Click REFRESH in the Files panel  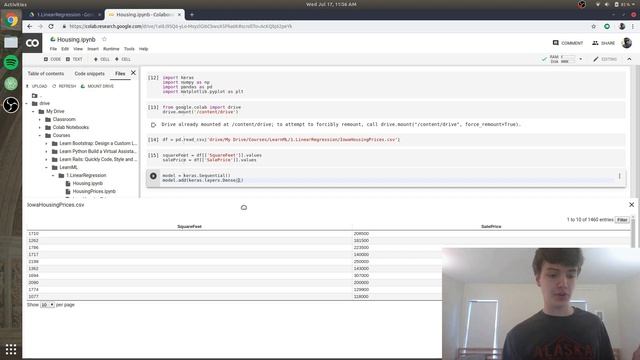64,87
